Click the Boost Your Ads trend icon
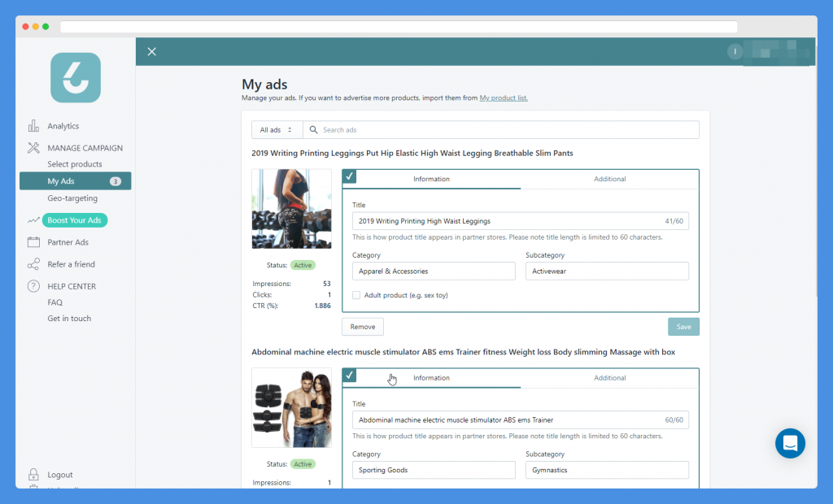The image size is (833, 504). (33, 219)
